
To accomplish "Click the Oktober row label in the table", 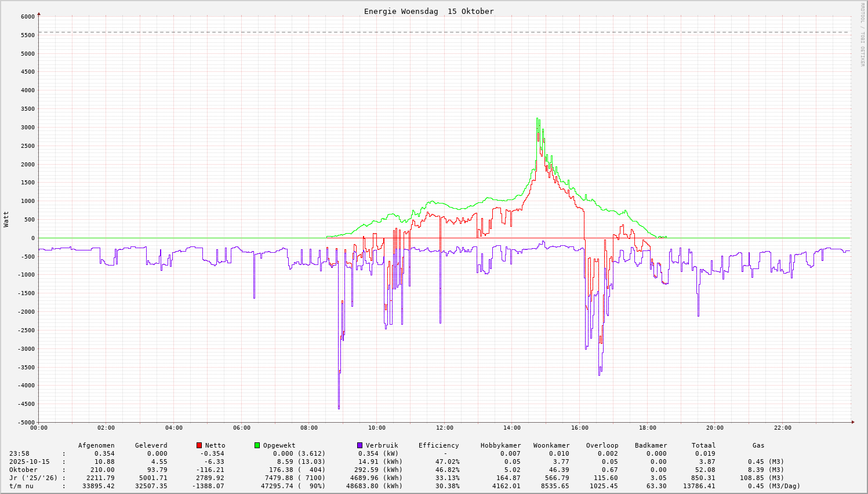I will click(23, 470).
